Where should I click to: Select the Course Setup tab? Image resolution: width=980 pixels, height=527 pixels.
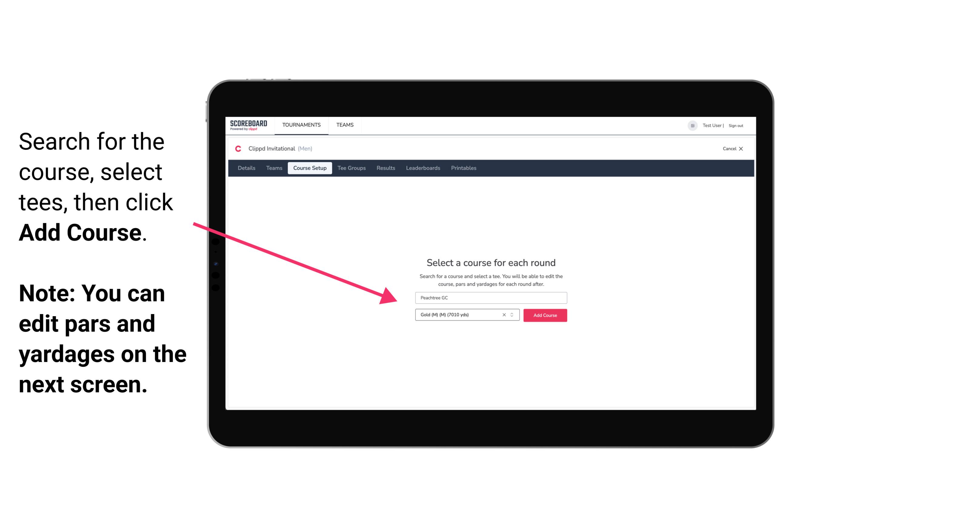310,168
